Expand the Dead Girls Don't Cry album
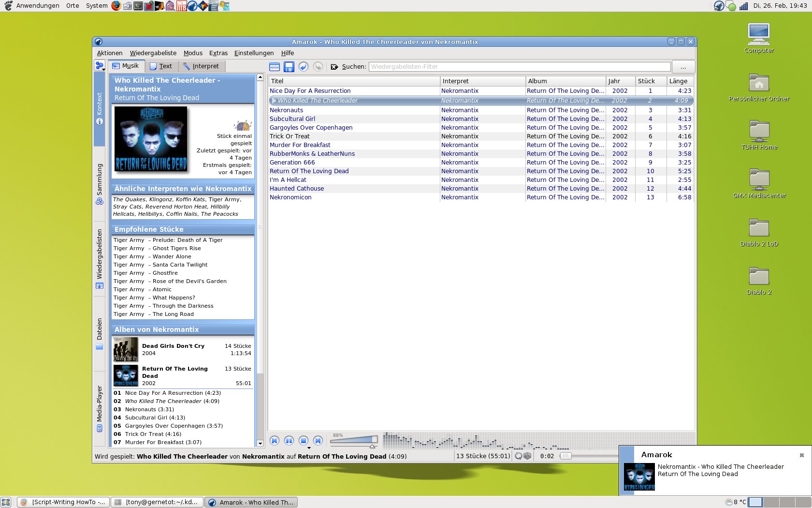The image size is (812, 508). coord(182,349)
